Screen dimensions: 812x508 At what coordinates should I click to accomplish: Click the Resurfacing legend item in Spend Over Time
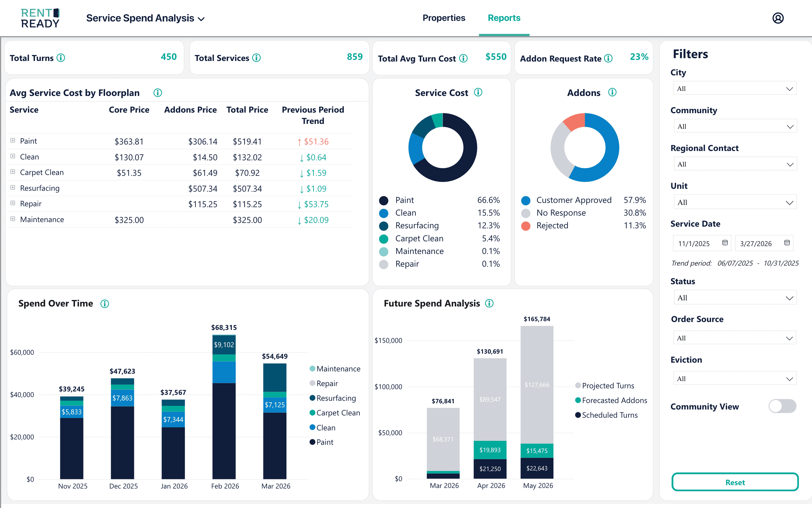click(x=332, y=398)
